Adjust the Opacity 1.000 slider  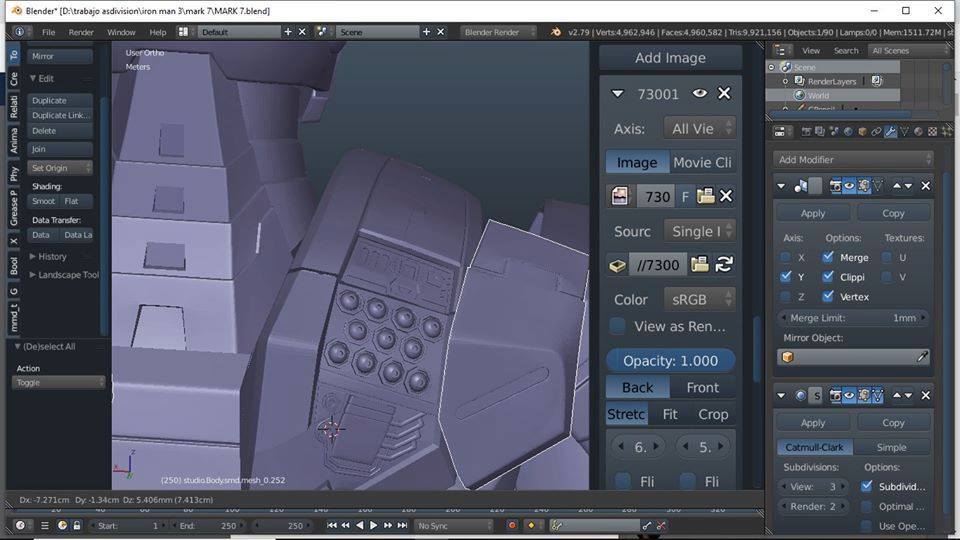(670, 361)
